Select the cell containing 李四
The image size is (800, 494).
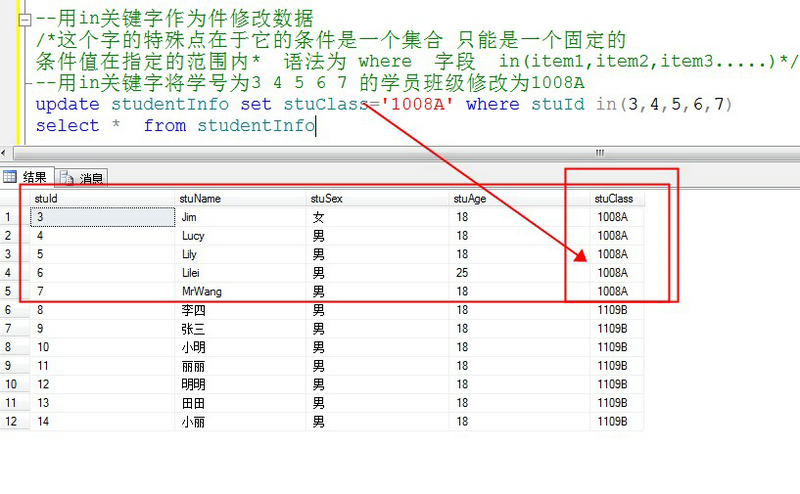pos(241,310)
